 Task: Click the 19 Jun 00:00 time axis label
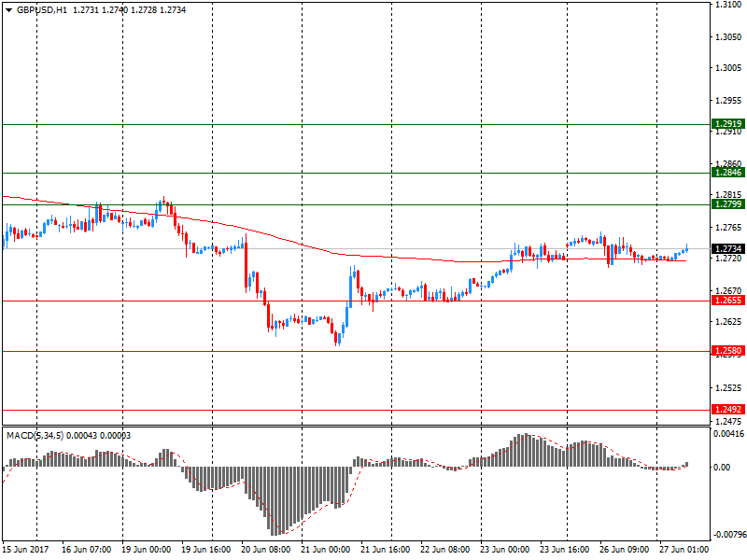(x=146, y=550)
